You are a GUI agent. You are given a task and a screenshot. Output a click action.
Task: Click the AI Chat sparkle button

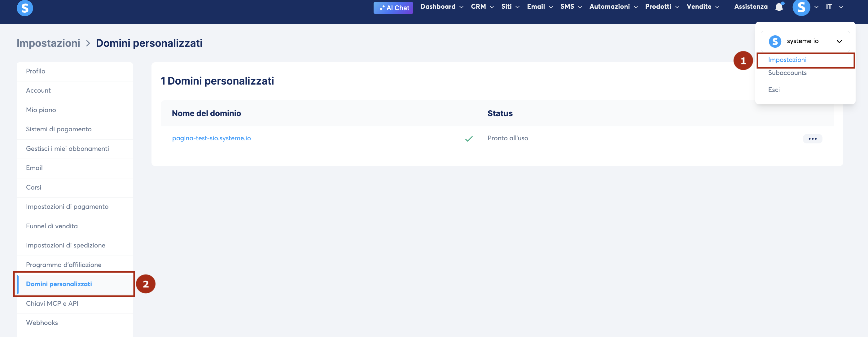(x=393, y=8)
